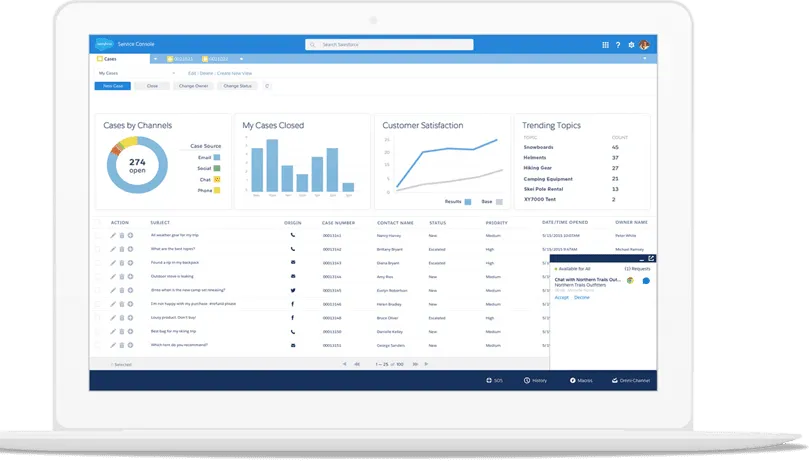Expand the Cases tab dropdown arrow
Viewport: 810px width, 461px height.
click(x=155, y=59)
